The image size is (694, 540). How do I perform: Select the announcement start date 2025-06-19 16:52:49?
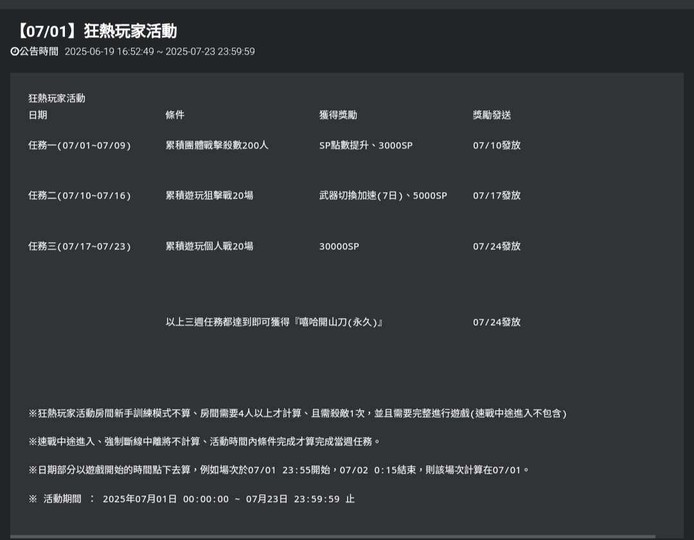tap(109, 51)
